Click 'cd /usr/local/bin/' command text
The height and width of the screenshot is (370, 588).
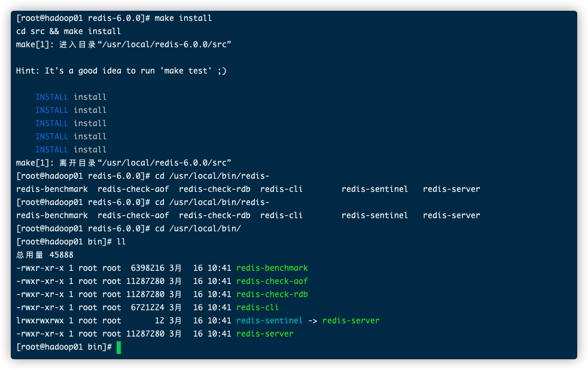click(198, 228)
